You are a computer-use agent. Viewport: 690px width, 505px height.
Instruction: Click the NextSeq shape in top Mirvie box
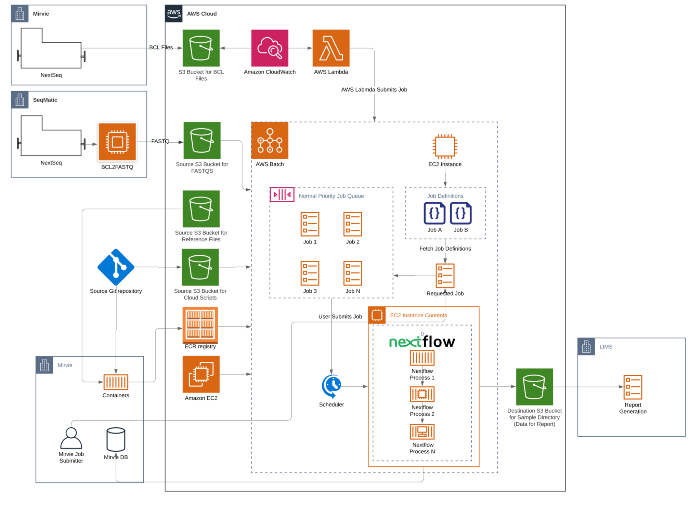click(x=51, y=48)
